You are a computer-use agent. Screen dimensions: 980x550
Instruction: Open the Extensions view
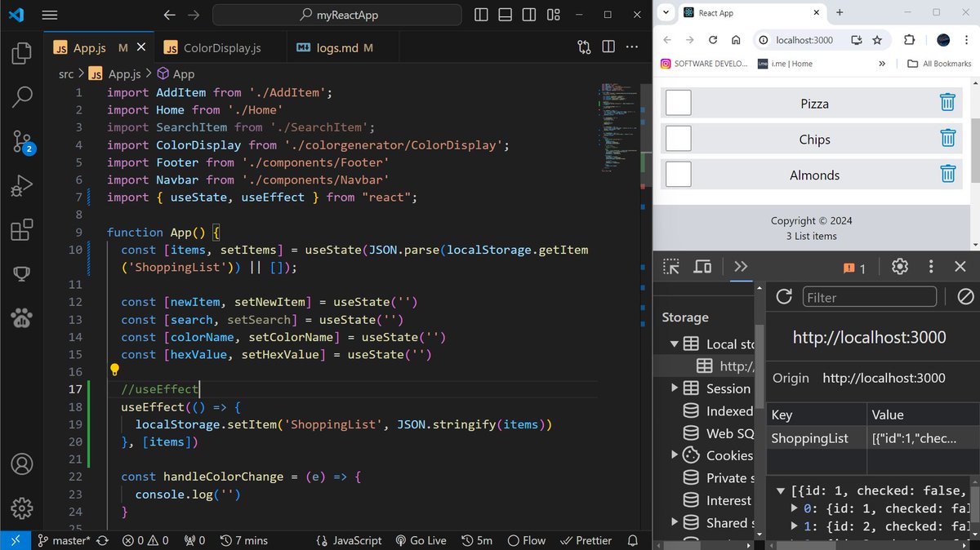(21, 230)
